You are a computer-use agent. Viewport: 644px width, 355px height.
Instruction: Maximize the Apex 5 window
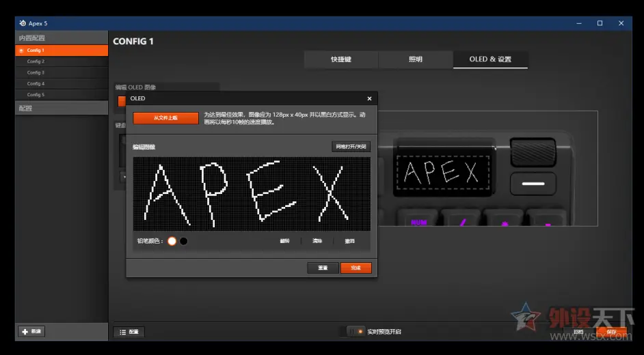tap(600, 23)
